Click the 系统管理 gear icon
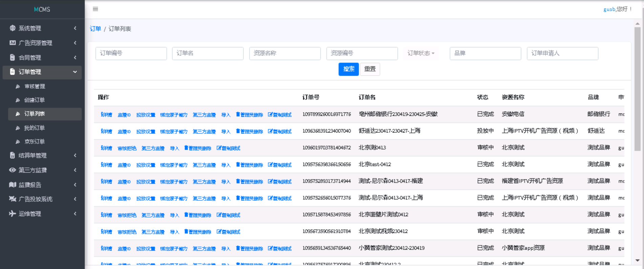Screen dimensions: 644x269 tap(13, 28)
